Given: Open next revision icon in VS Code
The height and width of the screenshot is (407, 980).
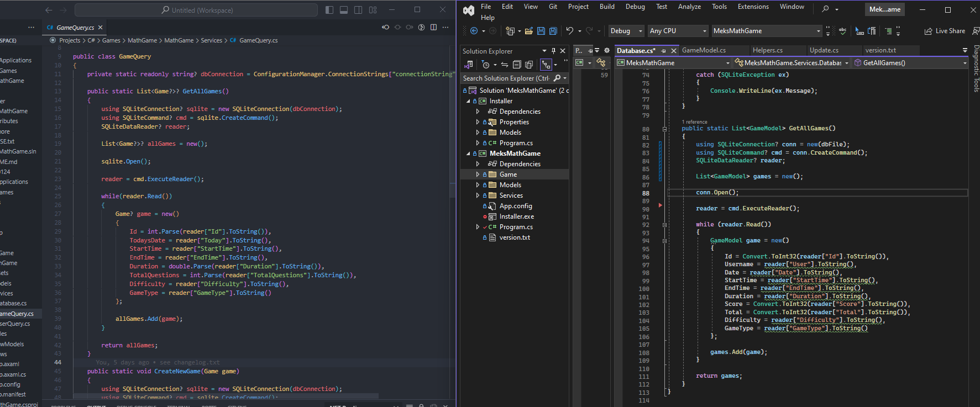Looking at the screenshot, I should click(x=410, y=27).
